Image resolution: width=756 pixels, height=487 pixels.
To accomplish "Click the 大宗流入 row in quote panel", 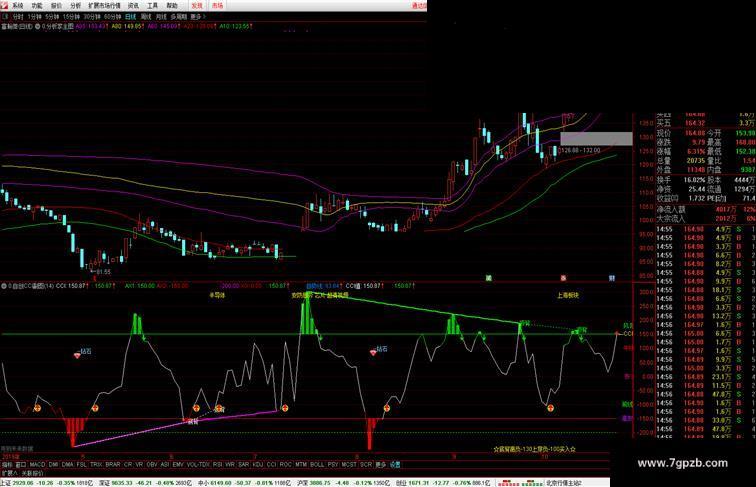I will pos(706,219).
